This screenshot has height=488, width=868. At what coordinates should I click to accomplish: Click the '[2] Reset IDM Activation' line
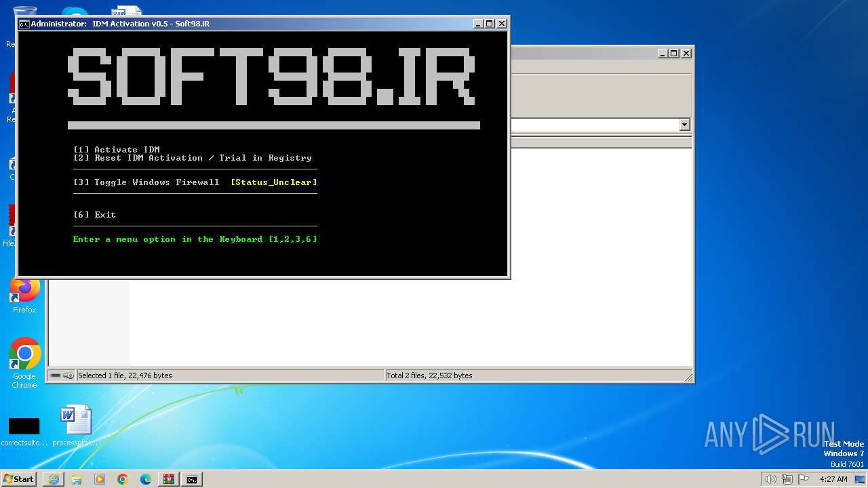click(193, 158)
